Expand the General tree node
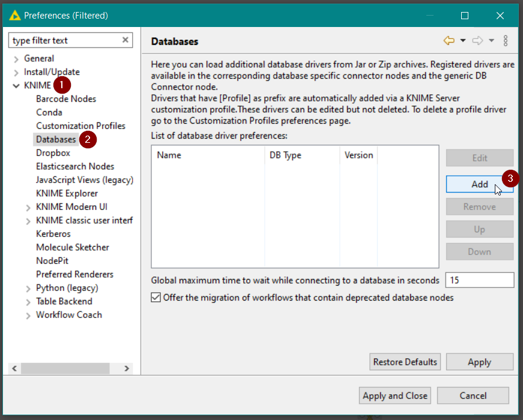The image size is (523, 420). coord(16,59)
